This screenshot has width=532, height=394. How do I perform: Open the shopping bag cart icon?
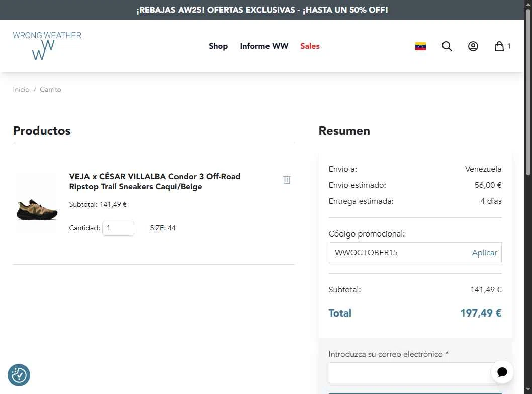click(499, 46)
